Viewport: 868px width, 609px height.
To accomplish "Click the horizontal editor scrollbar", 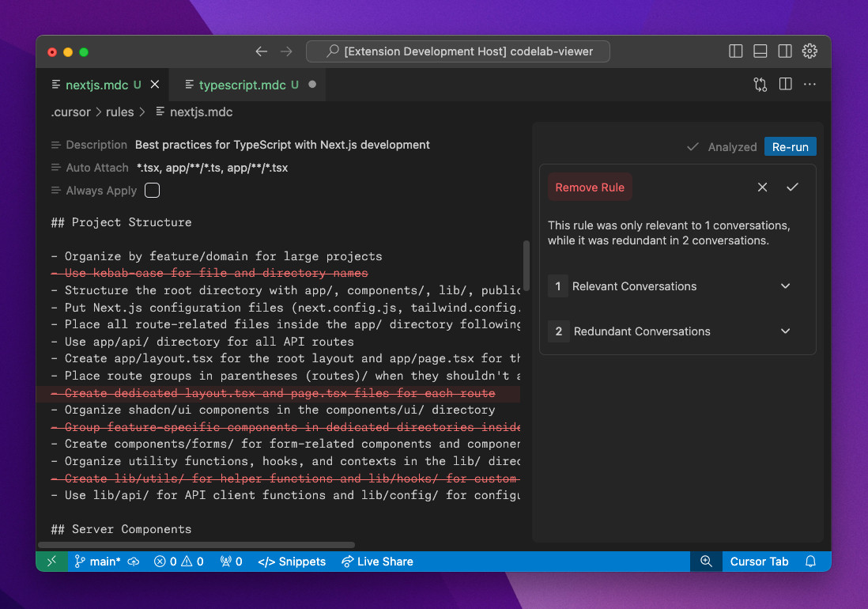I will [x=197, y=546].
